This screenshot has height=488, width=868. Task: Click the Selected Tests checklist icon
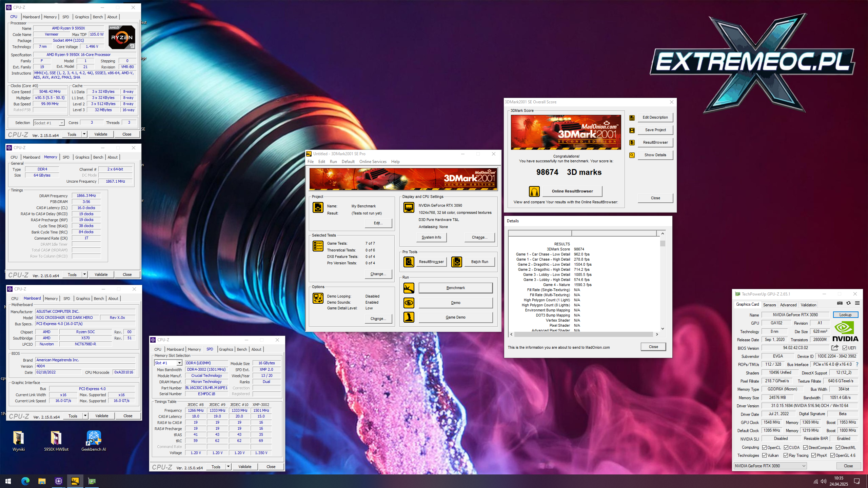(x=318, y=246)
